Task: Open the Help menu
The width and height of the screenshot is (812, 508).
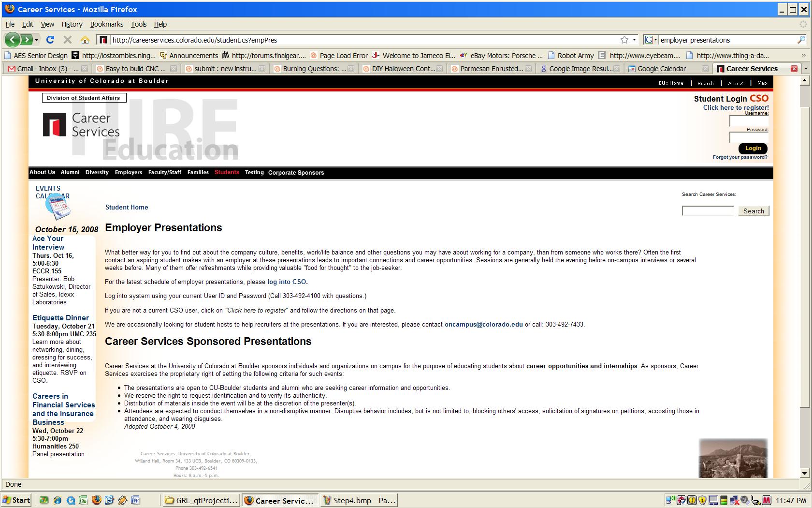Action: coord(160,24)
